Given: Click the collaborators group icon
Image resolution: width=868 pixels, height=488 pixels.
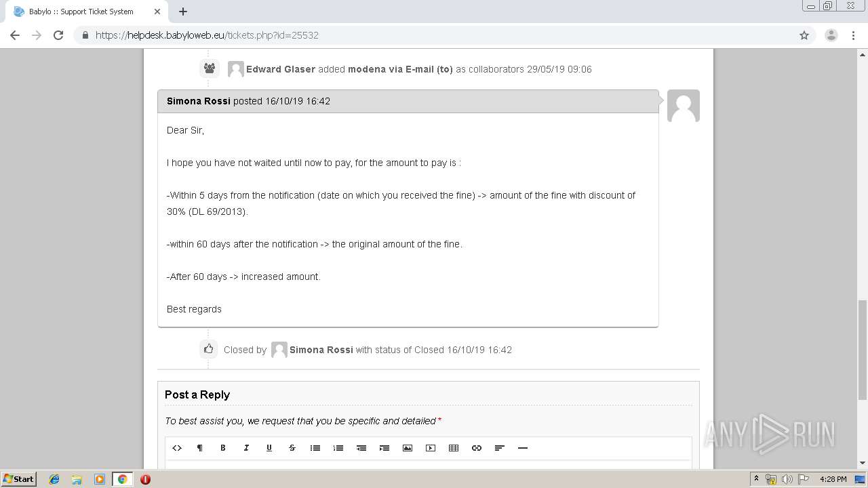Looking at the screenshot, I should tap(210, 68).
